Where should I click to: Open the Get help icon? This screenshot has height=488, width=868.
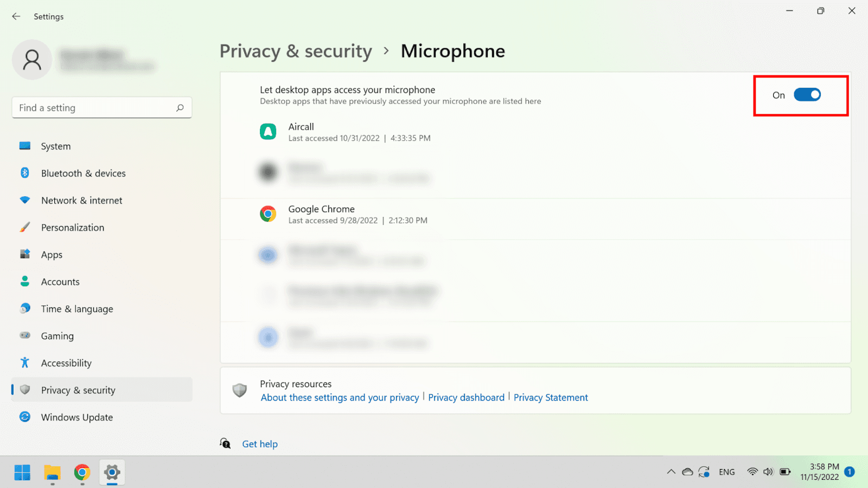225,444
